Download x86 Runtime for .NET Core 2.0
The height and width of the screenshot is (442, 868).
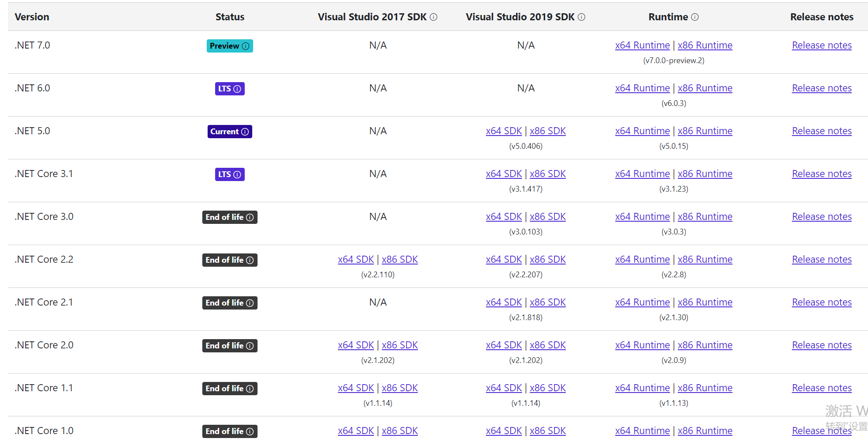[x=705, y=345]
